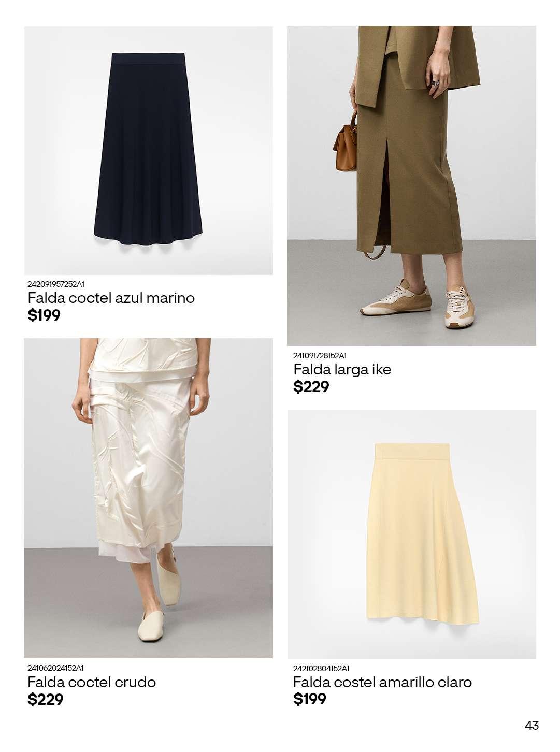Click the $229 price under Falda coctel crudo
The height and width of the screenshot is (752, 560).
(46, 700)
